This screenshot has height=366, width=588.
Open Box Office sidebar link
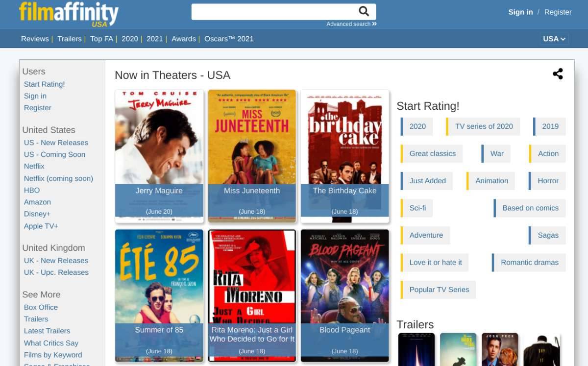[41, 307]
